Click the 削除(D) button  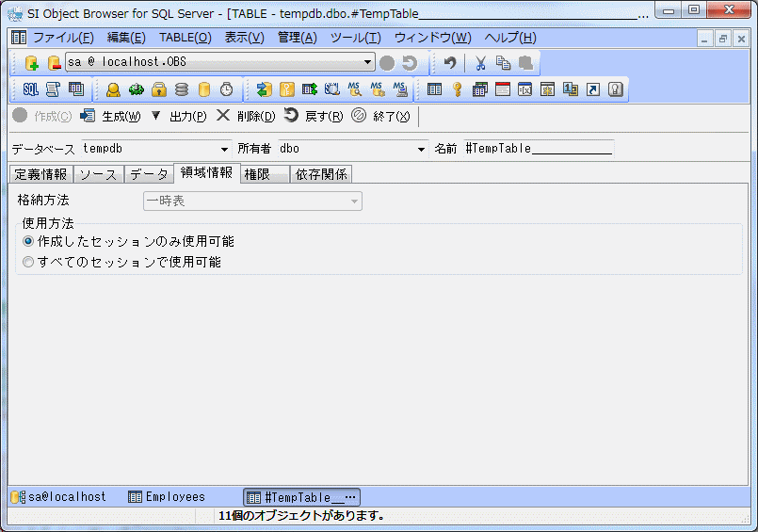point(246,116)
